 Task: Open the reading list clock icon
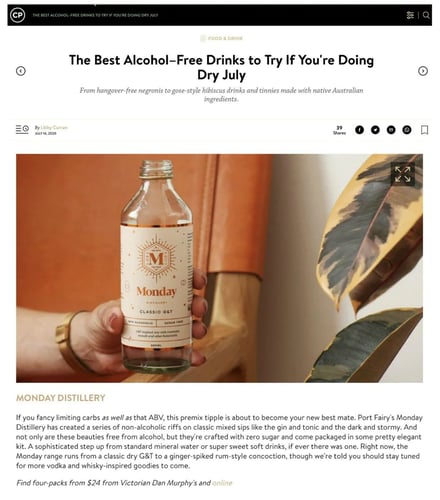click(x=22, y=129)
